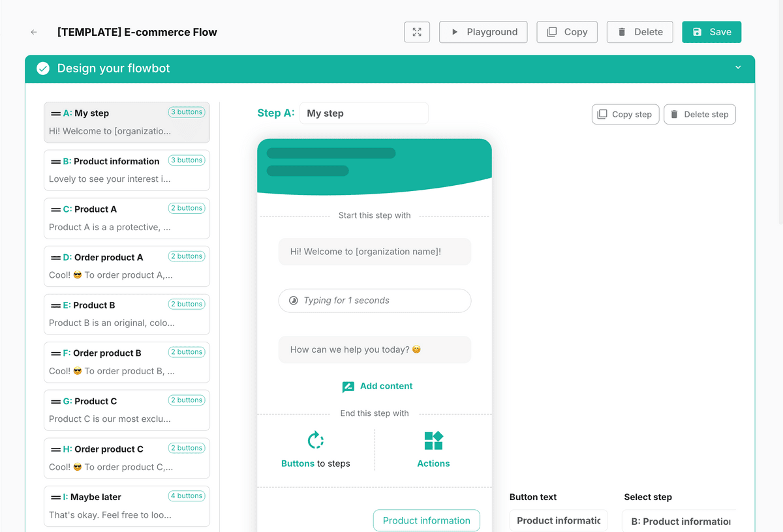
Task: Click the fullscreen expand icon button
Action: point(417,32)
